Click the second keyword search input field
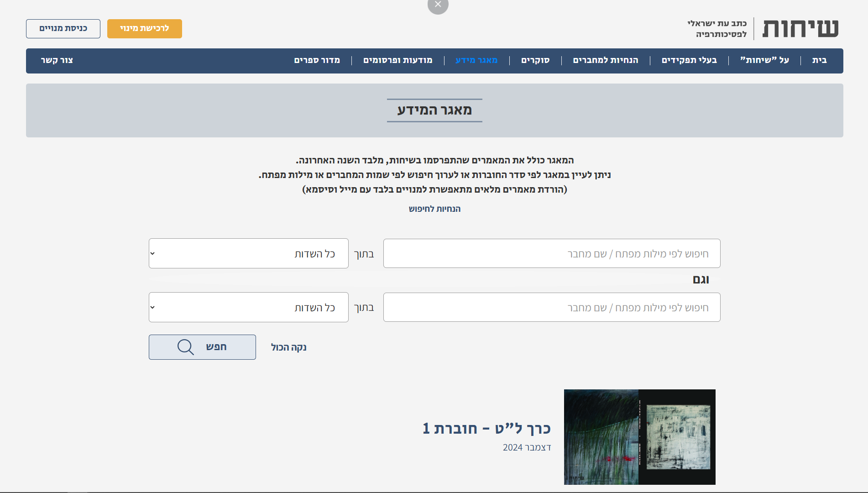 coord(551,307)
